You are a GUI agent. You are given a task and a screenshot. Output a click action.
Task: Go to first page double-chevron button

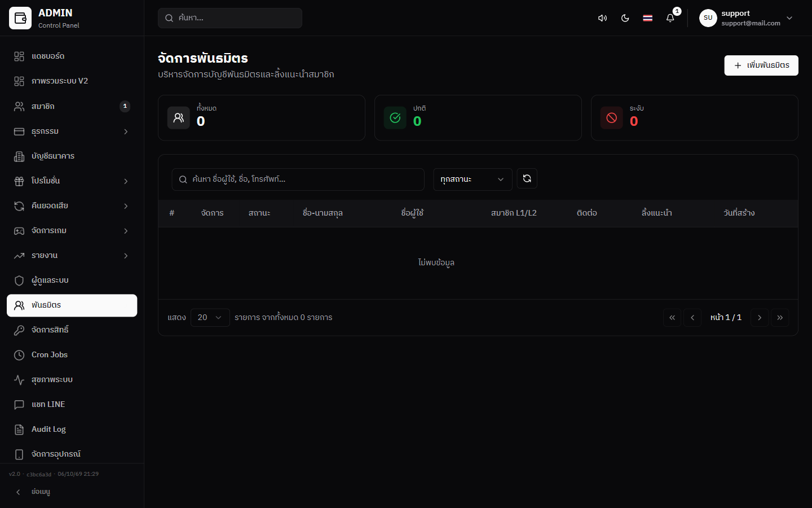[x=672, y=318]
